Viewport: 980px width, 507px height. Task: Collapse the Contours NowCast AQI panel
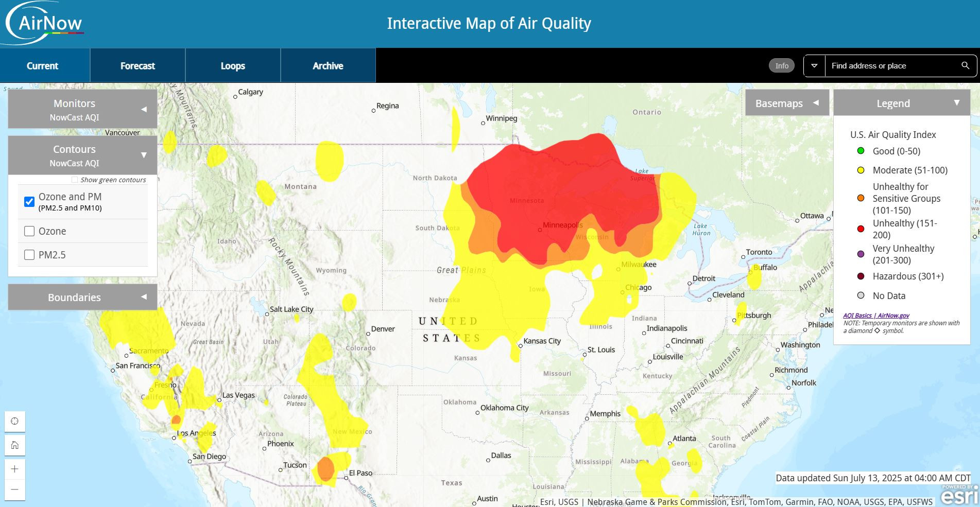click(x=82, y=155)
